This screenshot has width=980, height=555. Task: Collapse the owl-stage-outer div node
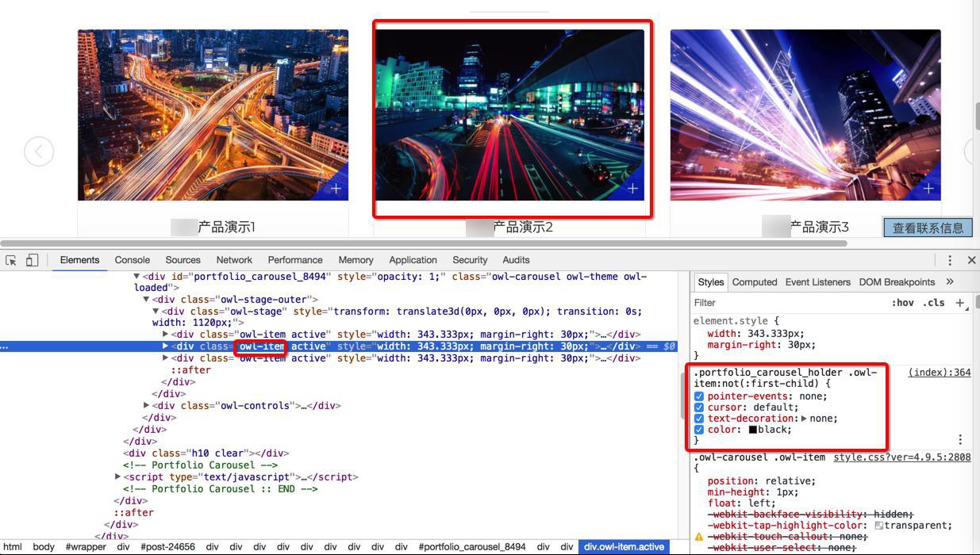tap(146, 300)
